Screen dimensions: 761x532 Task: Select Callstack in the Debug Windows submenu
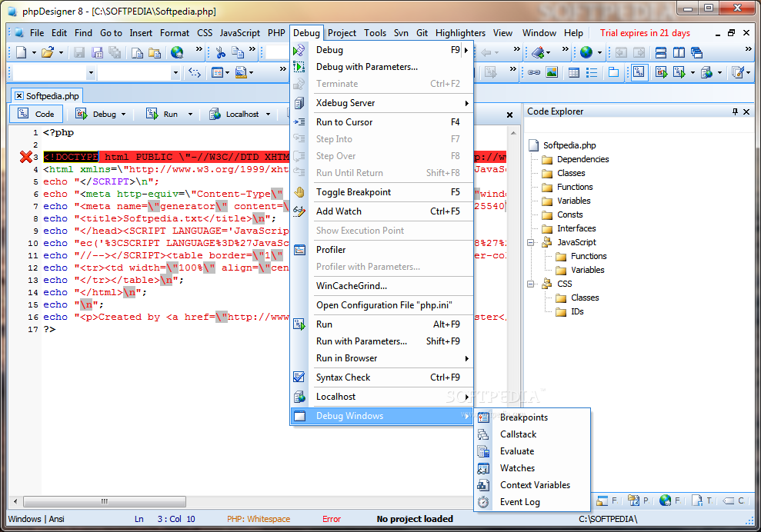click(x=532, y=434)
